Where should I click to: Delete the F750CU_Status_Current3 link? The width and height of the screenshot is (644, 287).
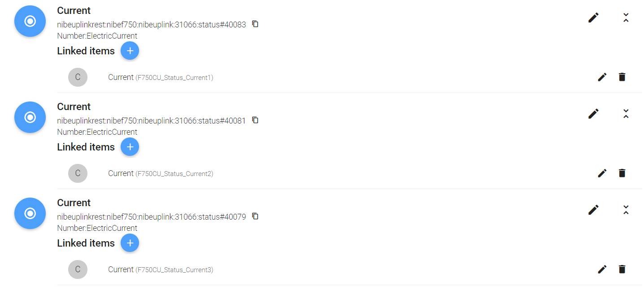tap(622, 269)
